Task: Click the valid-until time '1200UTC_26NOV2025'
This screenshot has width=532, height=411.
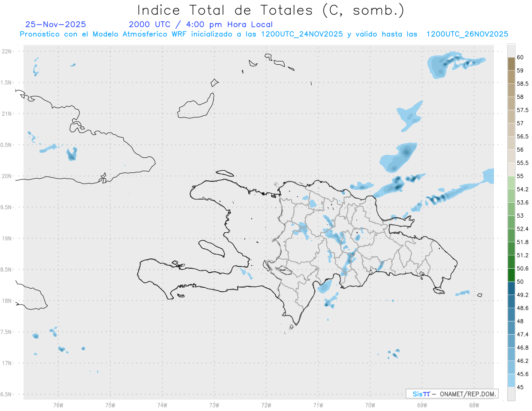Action: coord(467,34)
